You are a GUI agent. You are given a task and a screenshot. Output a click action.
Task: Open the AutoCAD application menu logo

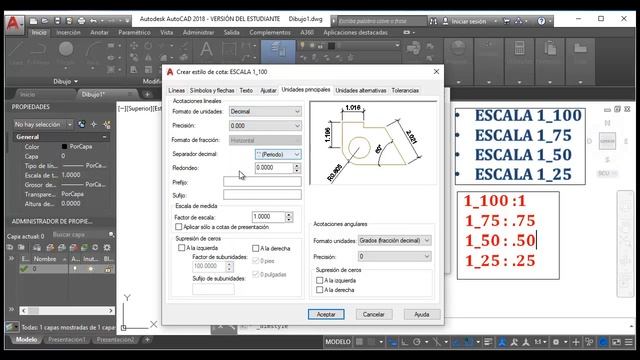(14, 24)
